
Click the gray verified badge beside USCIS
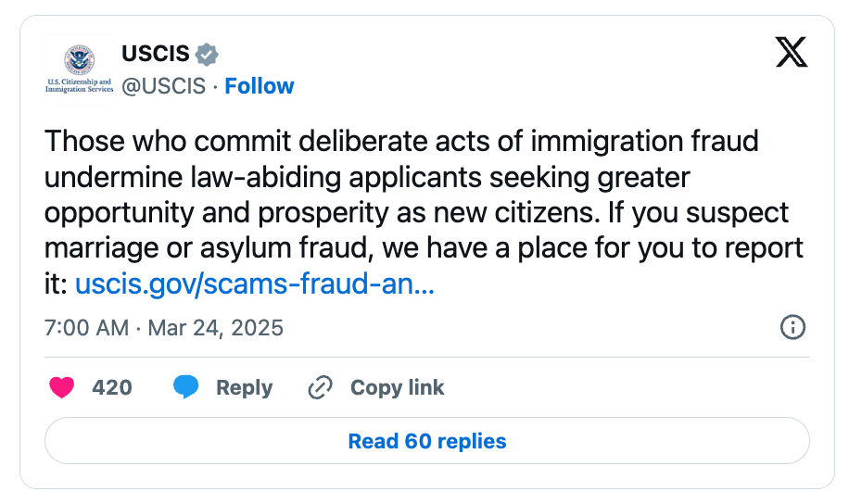tap(207, 54)
